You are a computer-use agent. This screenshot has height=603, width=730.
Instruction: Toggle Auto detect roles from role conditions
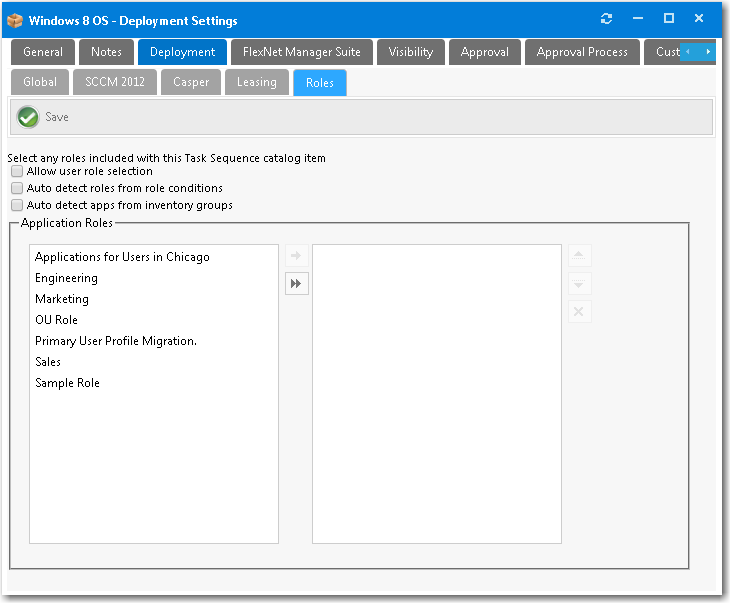[x=17, y=188]
